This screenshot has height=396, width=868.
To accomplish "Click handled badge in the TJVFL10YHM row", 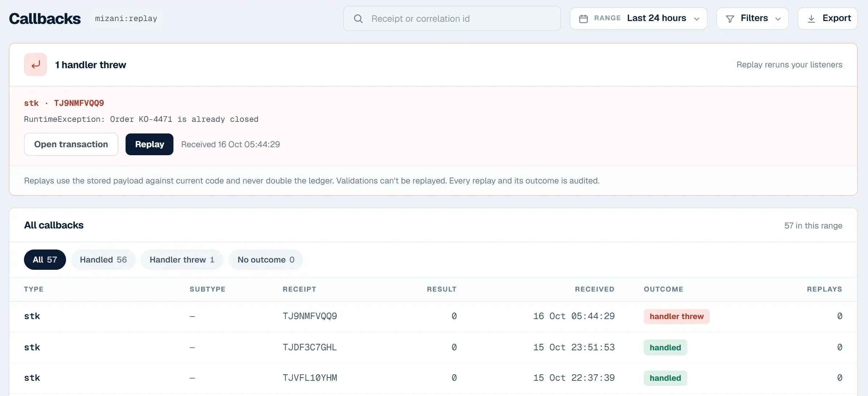I will click(666, 378).
